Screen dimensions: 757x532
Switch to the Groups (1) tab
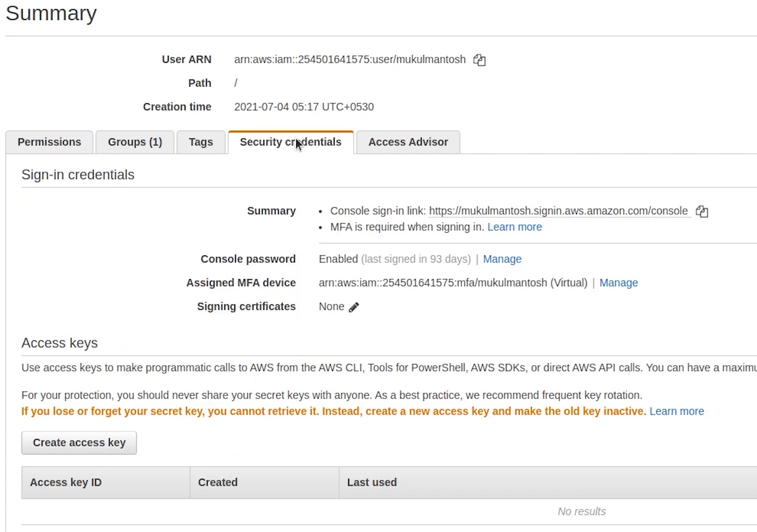135,142
